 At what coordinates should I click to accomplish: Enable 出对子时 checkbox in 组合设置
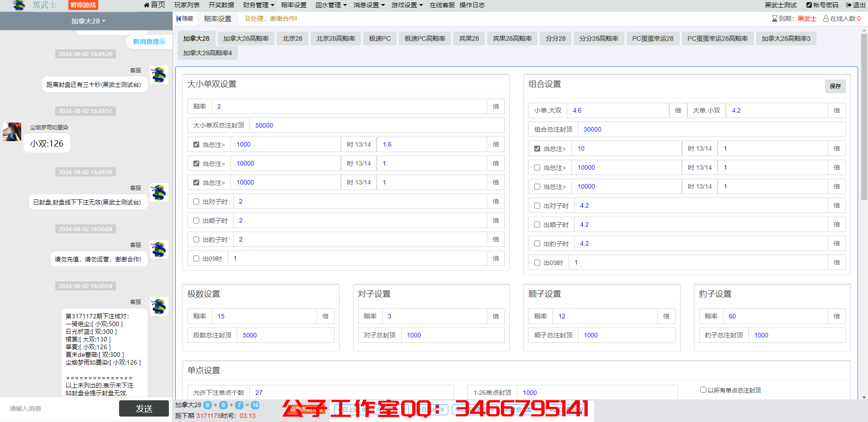point(537,206)
